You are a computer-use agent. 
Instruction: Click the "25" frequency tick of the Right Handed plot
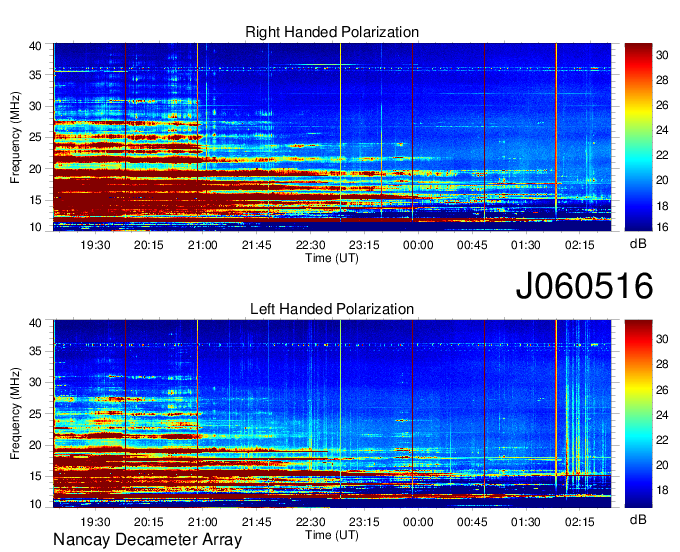point(35,137)
